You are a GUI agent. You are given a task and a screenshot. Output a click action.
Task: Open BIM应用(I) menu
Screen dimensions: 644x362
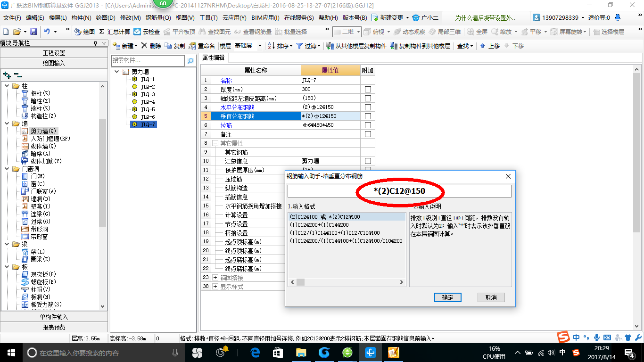coord(265,18)
